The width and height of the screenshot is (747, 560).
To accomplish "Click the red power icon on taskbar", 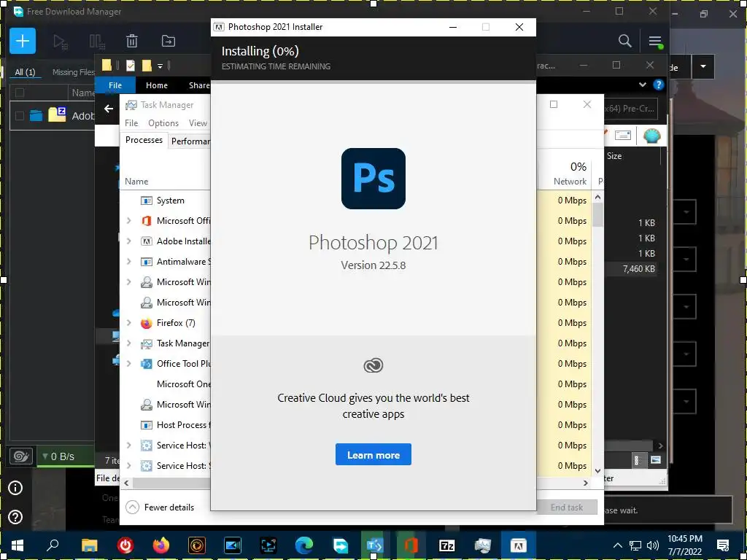I will click(125, 545).
